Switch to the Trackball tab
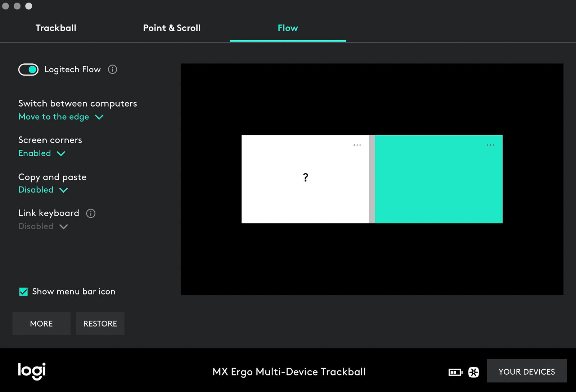Viewport: 576px width, 392px height. pyautogui.click(x=56, y=28)
